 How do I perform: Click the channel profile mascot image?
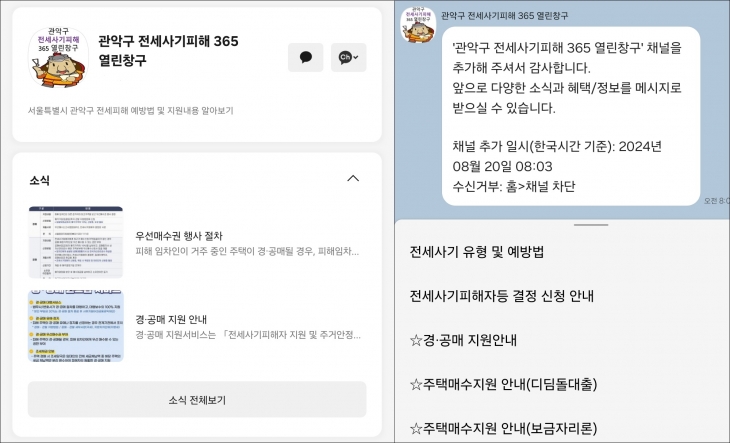click(x=58, y=57)
